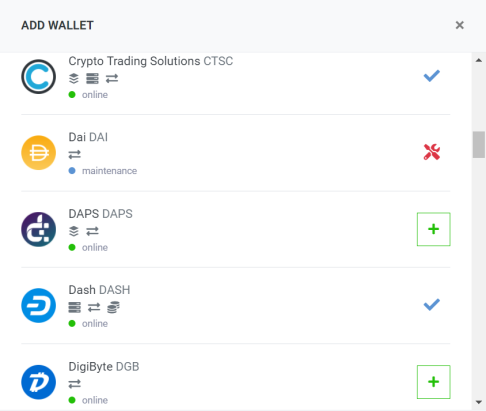
Task: Click the exchange arrows icon under Dash
Action: (x=94, y=307)
